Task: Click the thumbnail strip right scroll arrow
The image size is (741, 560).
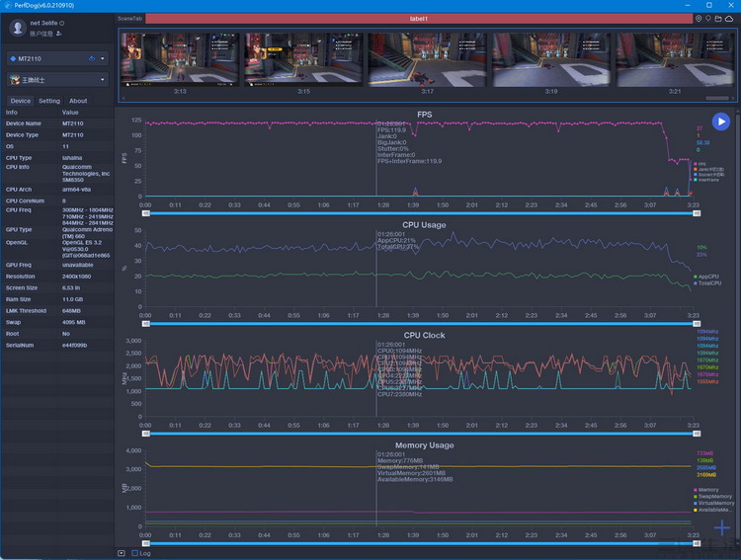Action: pyautogui.click(x=733, y=99)
